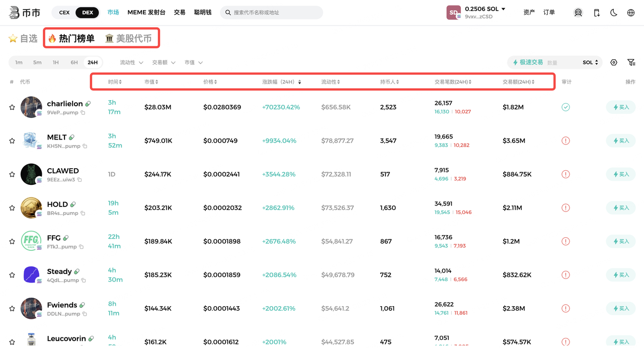Image resolution: width=644 pixels, height=348 pixels.
Task: Open the 资产 link in the header
Action: (x=529, y=13)
